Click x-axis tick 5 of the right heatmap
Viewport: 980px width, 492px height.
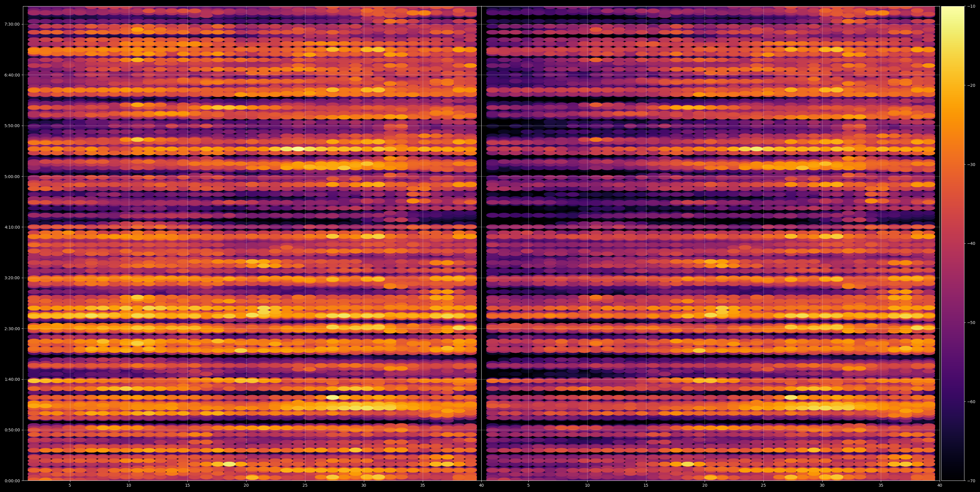pos(528,486)
